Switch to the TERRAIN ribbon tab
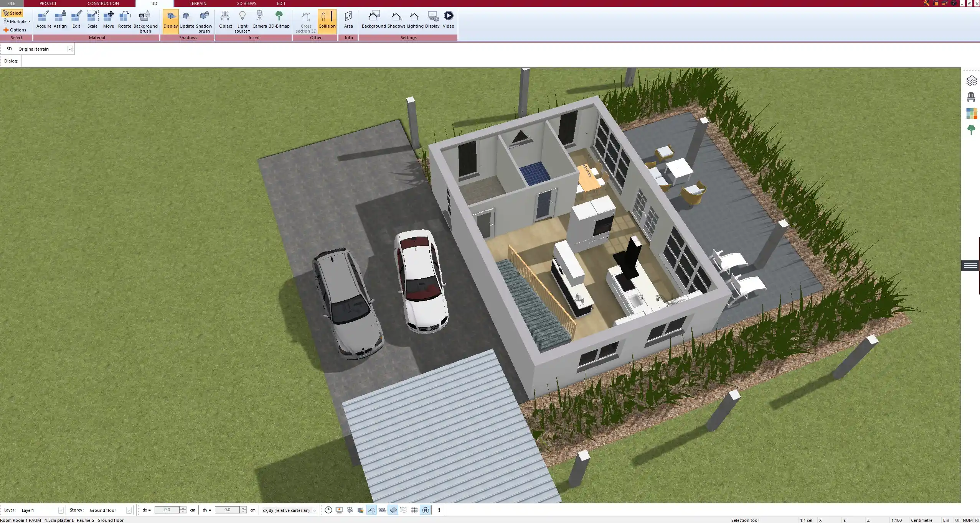 coord(197,3)
